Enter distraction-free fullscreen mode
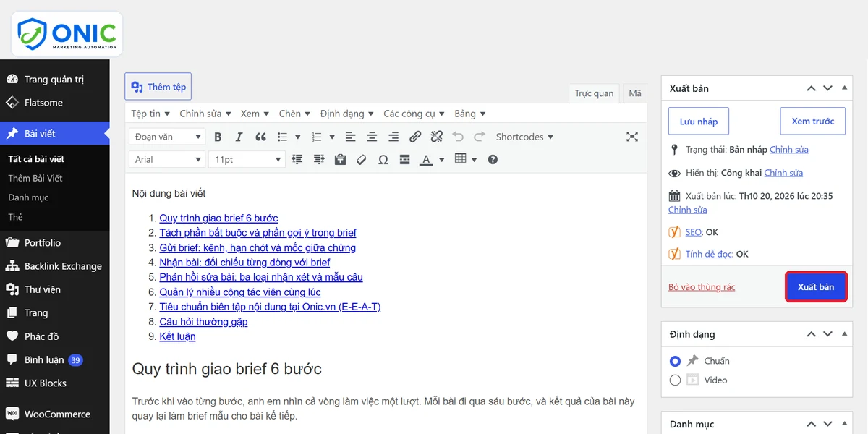The height and width of the screenshot is (434, 868). [632, 137]
